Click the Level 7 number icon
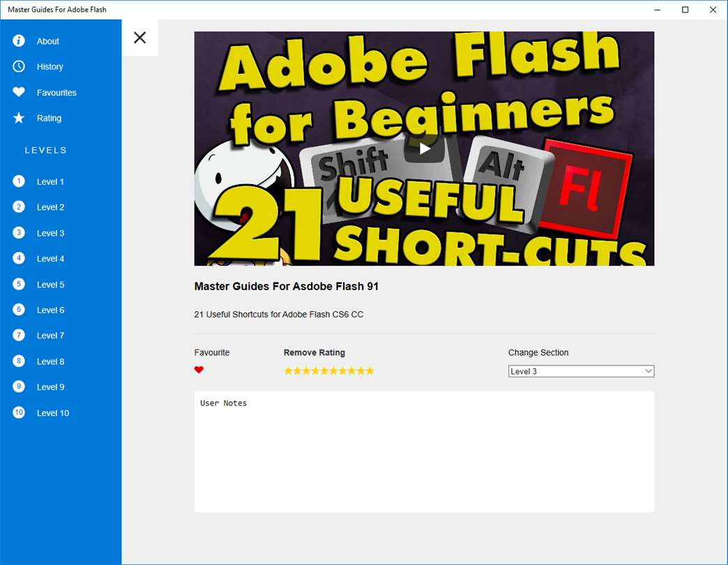Viewport: 728px width, 565px height. tap(19, 336)
